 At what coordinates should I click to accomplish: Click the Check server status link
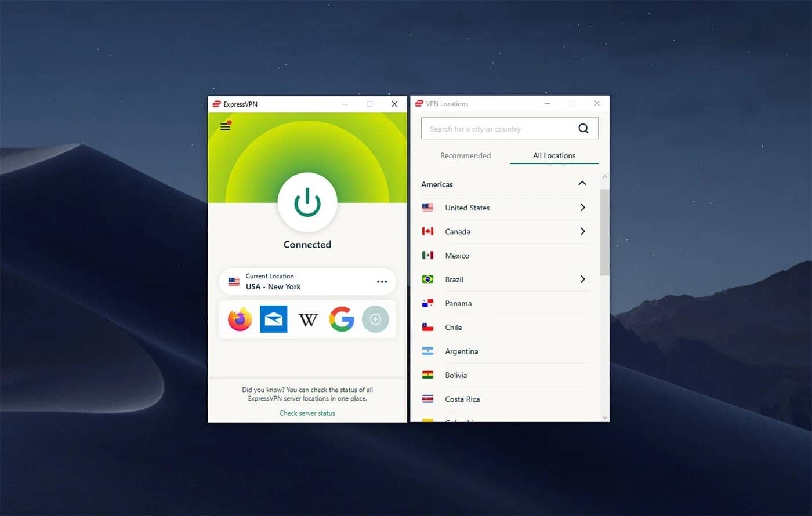307,413
